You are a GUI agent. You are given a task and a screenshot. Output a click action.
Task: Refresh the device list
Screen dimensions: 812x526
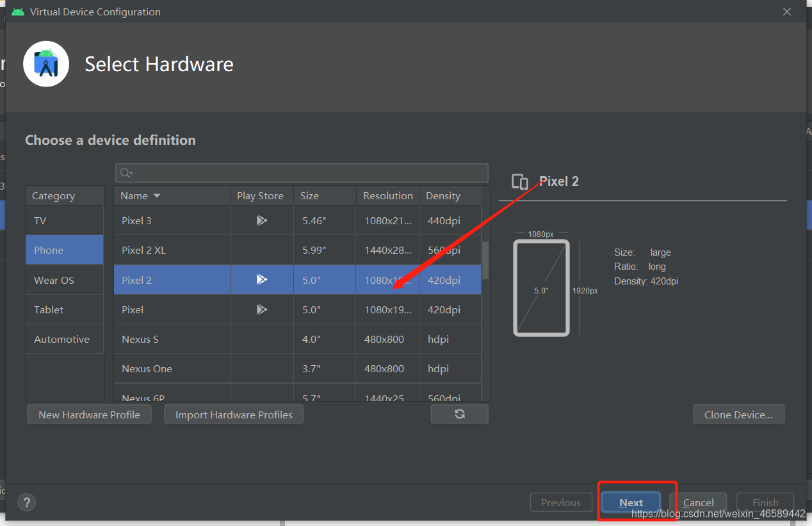pyautogui.click(x=459, y=414)
